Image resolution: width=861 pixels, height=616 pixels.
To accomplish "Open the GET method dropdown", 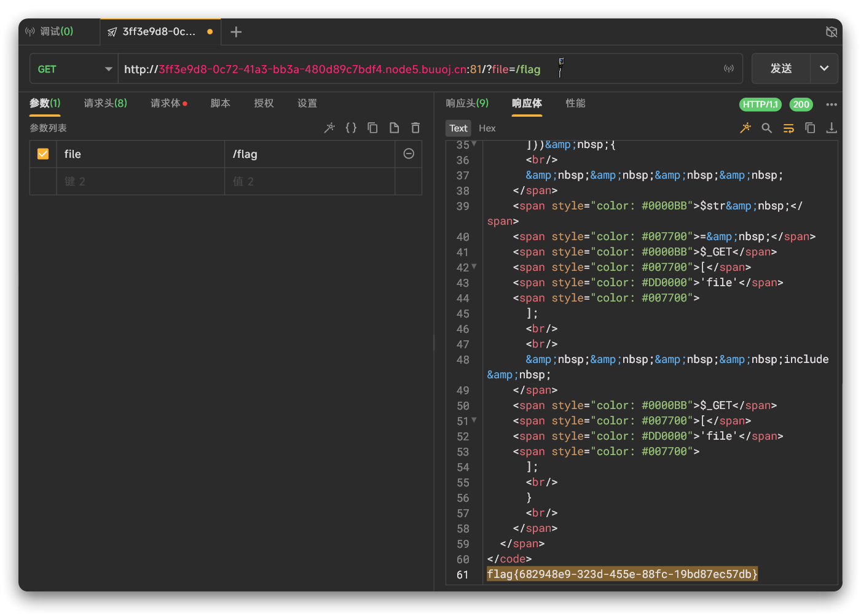I will pyautogui.click(x=74, y=69).
